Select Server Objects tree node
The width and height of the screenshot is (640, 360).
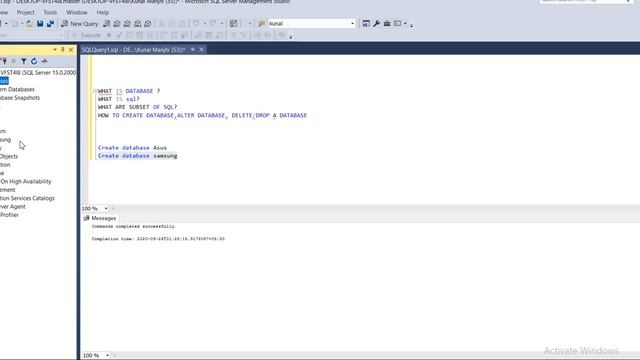9,156
